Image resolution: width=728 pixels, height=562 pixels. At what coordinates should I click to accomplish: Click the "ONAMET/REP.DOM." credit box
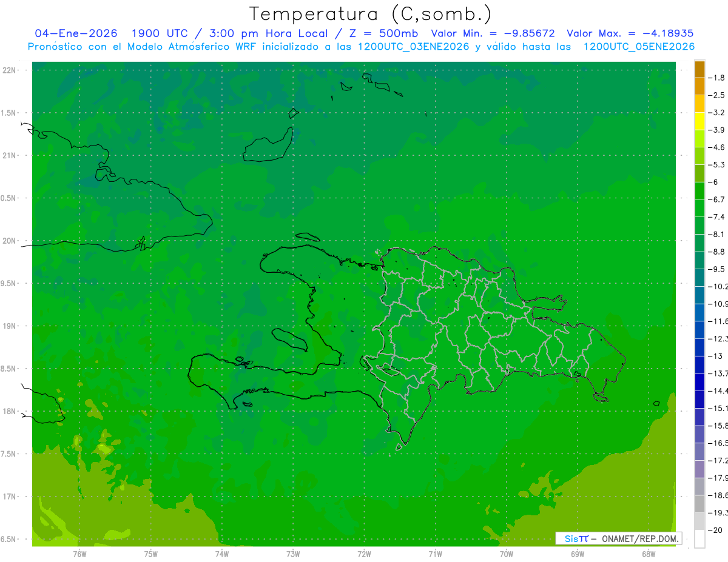coord(618,538)
